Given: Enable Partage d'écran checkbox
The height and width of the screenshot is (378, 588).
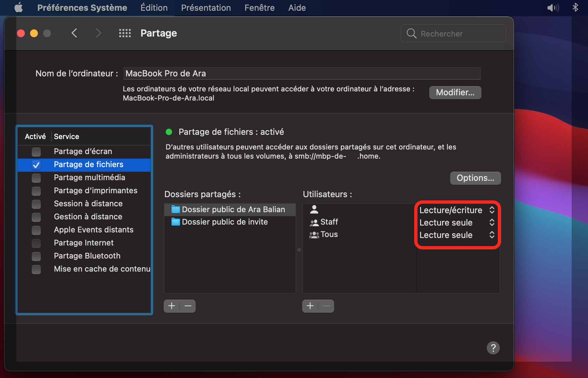Looking at the screenshot, I should [x=36, y=152].
